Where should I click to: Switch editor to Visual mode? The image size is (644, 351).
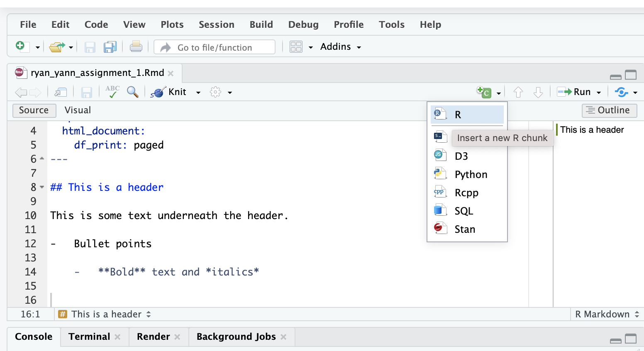pyautogui.click(x=78, y=110)
